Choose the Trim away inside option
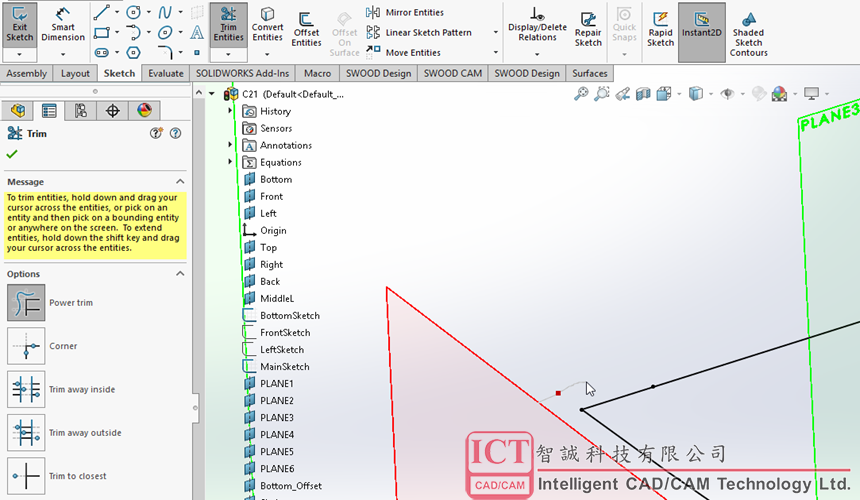Viewport: 860px width, 500px height. 26,389
